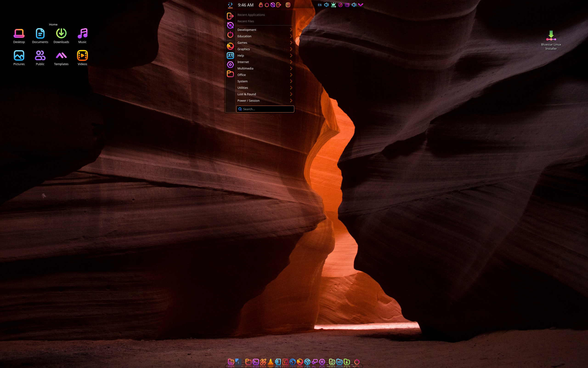This screenshot has height=368, width=588.
Task: Click the Firefox icon in the menu sidebar
Action: [230, 46]
